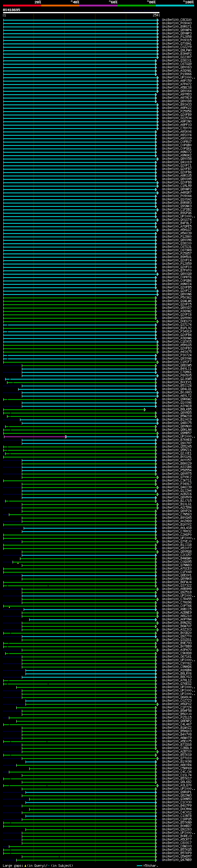
Task: Open the UniRef100_P25856 hit link
Action: pyautogui.click(x=176, y=111)
